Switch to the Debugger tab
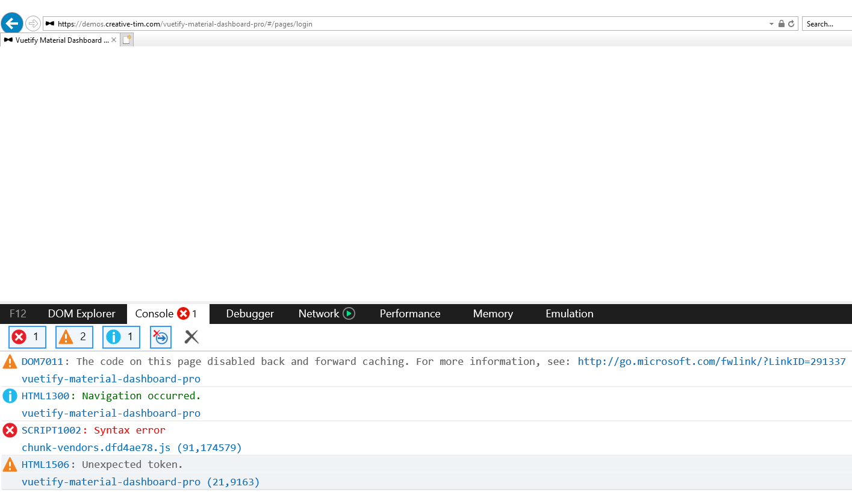852x504 pixels. [x=249, y=313]
